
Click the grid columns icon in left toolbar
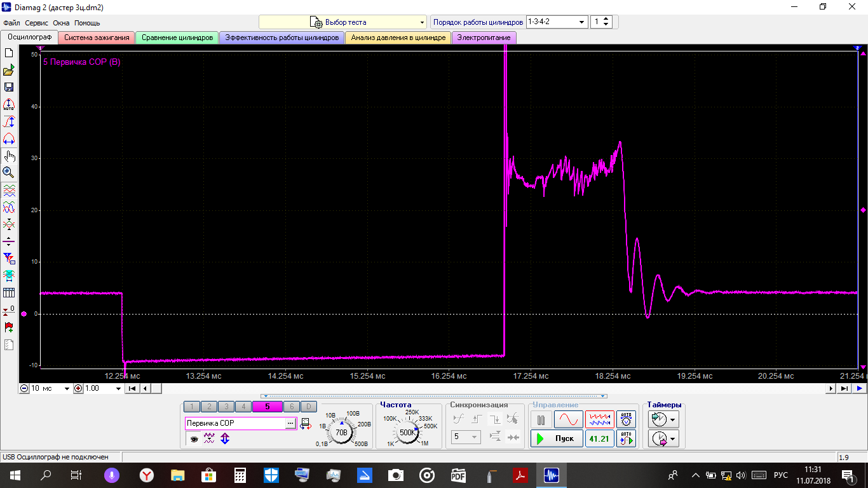click(x=9, y=293)
